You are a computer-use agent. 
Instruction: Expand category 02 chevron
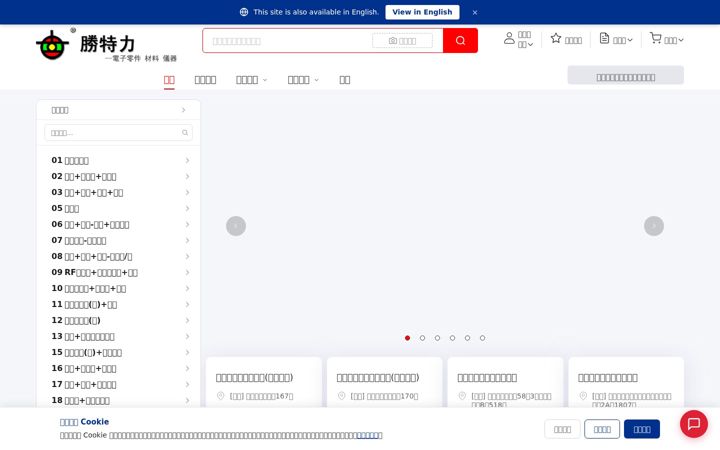point(187,176)
